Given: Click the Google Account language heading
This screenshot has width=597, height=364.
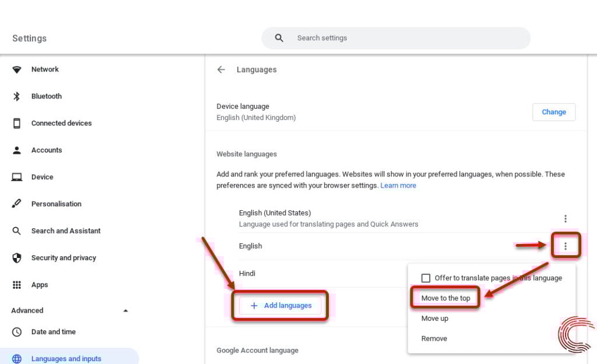Looking at the screenshot, I should pos(257,350).
